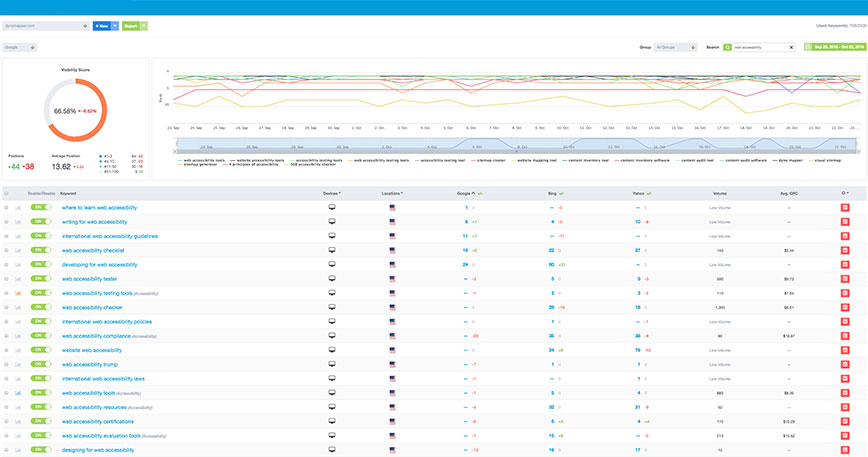Delete the 'where to learn web accessibility' keyword
This screenshot has height=457, width=868.
[845, 207]
